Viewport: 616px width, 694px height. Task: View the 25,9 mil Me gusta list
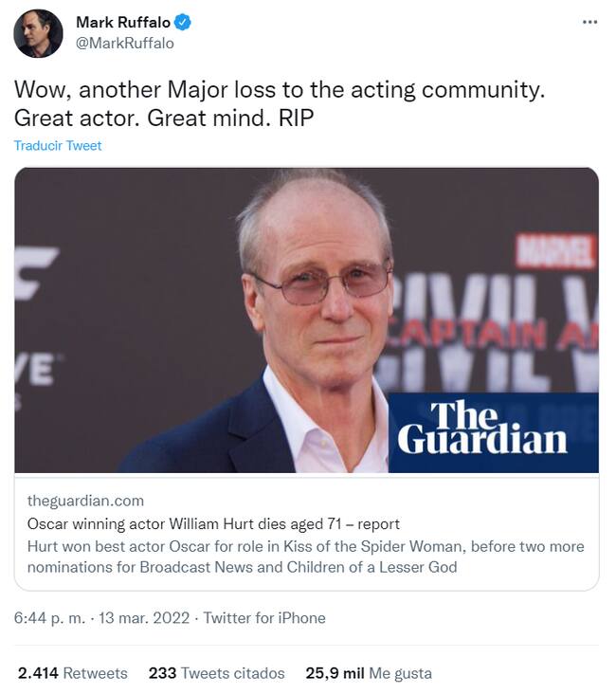pos(368,673)
